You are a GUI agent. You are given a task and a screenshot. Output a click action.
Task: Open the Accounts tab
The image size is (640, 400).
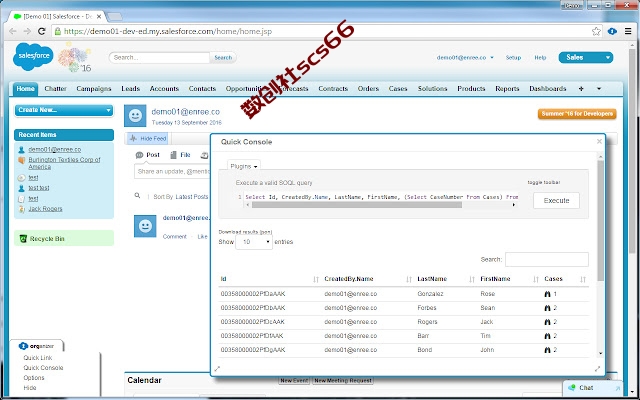164,89
